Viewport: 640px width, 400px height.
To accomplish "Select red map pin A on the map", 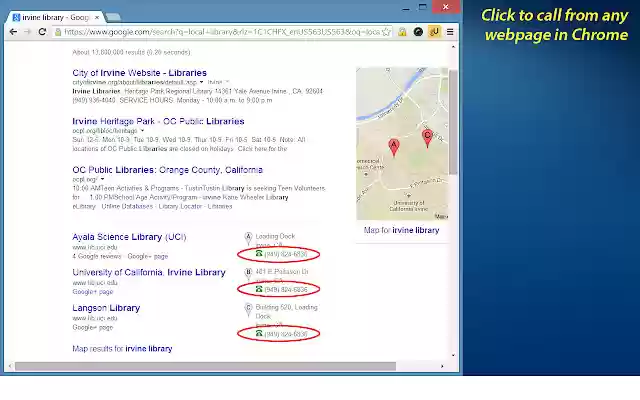I will pos(393,147).
